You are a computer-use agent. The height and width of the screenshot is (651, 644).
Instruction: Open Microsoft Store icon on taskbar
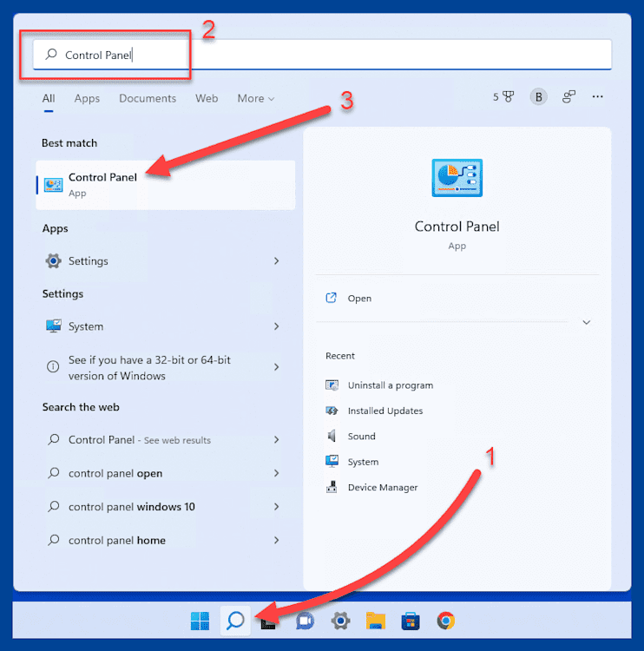[x=411, y=621]
